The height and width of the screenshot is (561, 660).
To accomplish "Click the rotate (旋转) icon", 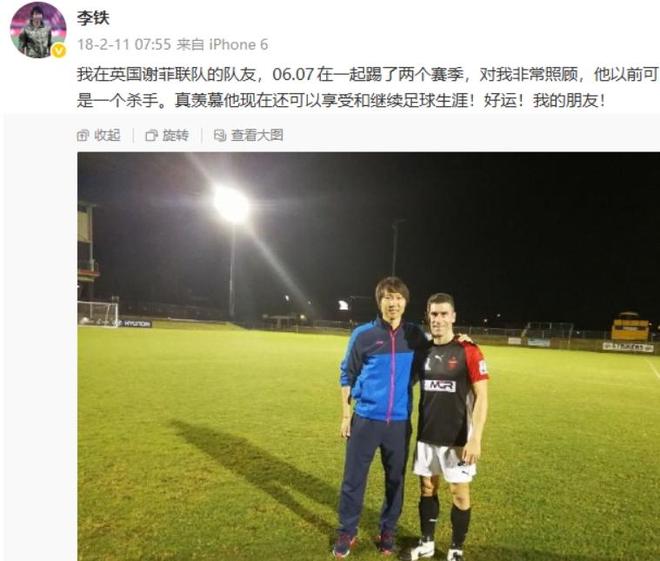I will (152, 136).
